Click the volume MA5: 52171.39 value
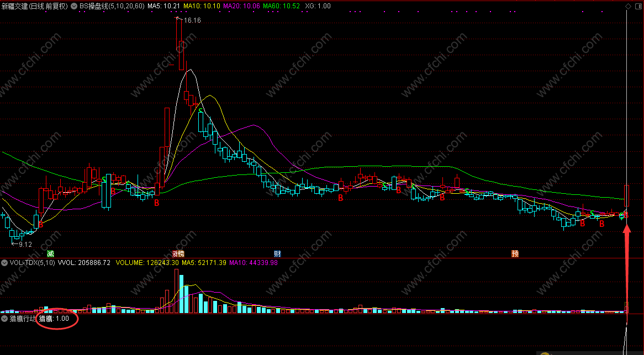Image resolution: width=644 pixels, height=355 pixels. 204,263
